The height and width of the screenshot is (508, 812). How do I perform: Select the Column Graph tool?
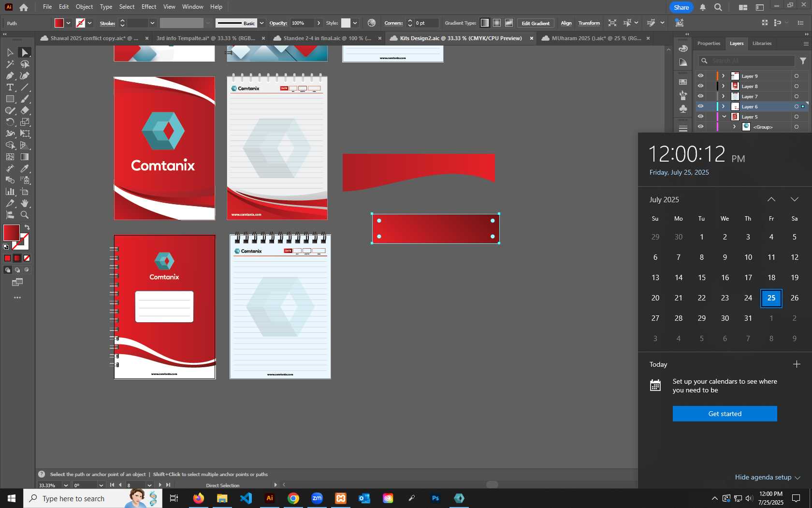click(10, 192)
